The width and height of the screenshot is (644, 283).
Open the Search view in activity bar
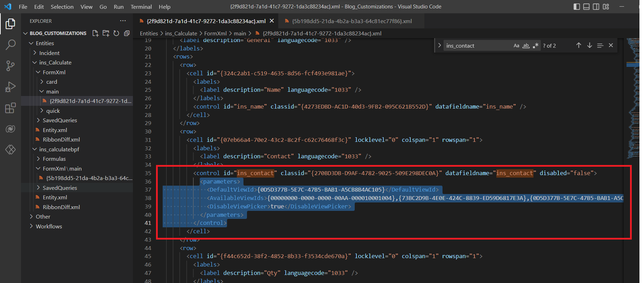[x=10, y=44]
